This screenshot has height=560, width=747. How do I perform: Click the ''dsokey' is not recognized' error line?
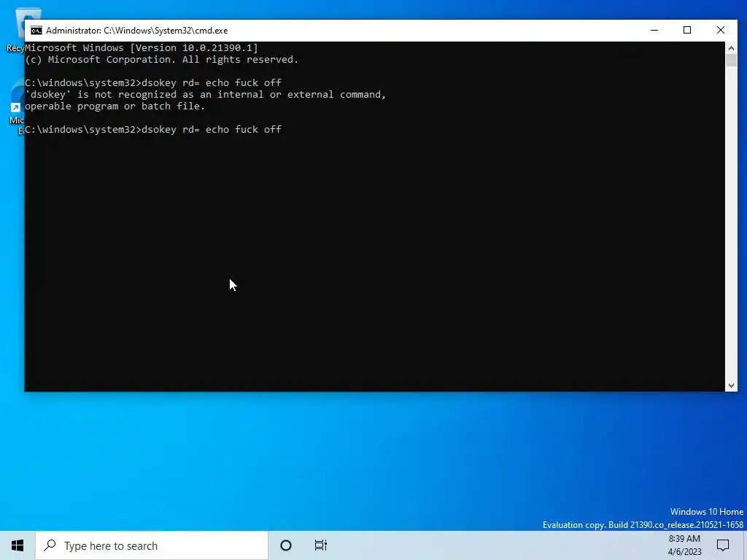pyautogui.click(x=205, y=94)
